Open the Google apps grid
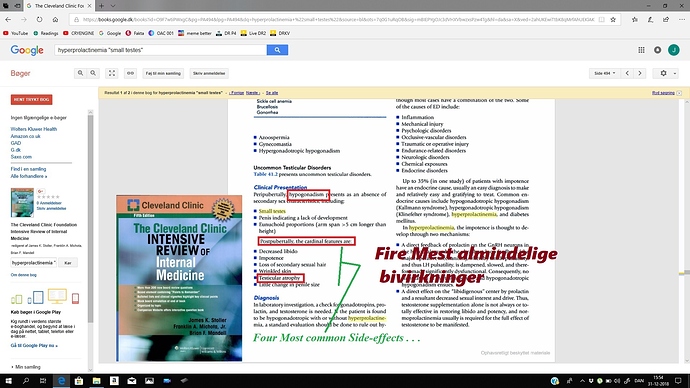Image resolution: width=690 pixels, height=388 pixels. (x=641, y=50)
